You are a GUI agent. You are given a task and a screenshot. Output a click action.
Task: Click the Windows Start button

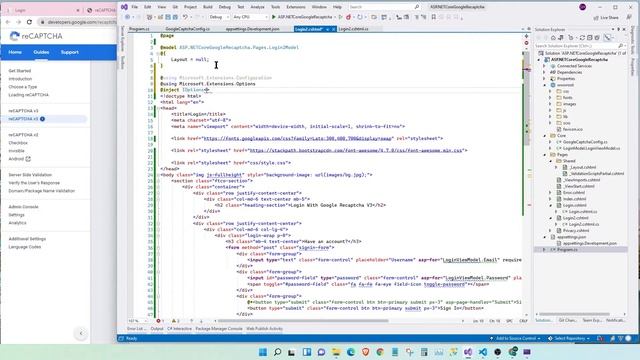tap(263, 352)
